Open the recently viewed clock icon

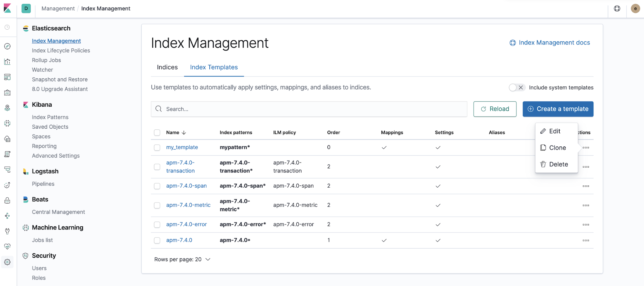[7, 27]
